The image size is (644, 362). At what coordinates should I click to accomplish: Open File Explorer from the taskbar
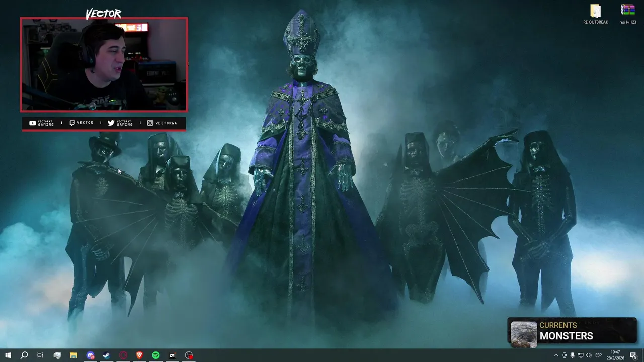(73, 355)
